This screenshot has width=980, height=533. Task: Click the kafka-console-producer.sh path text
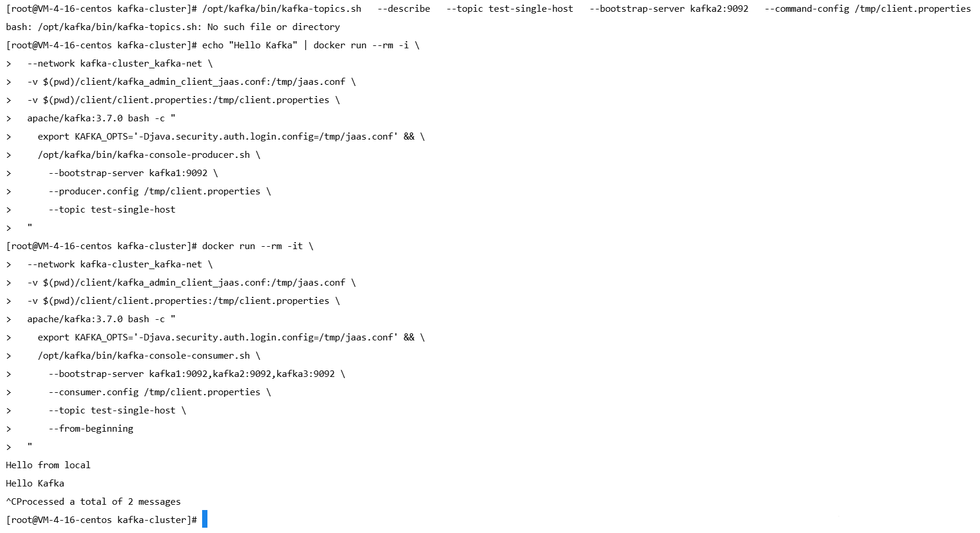point(144,155)
